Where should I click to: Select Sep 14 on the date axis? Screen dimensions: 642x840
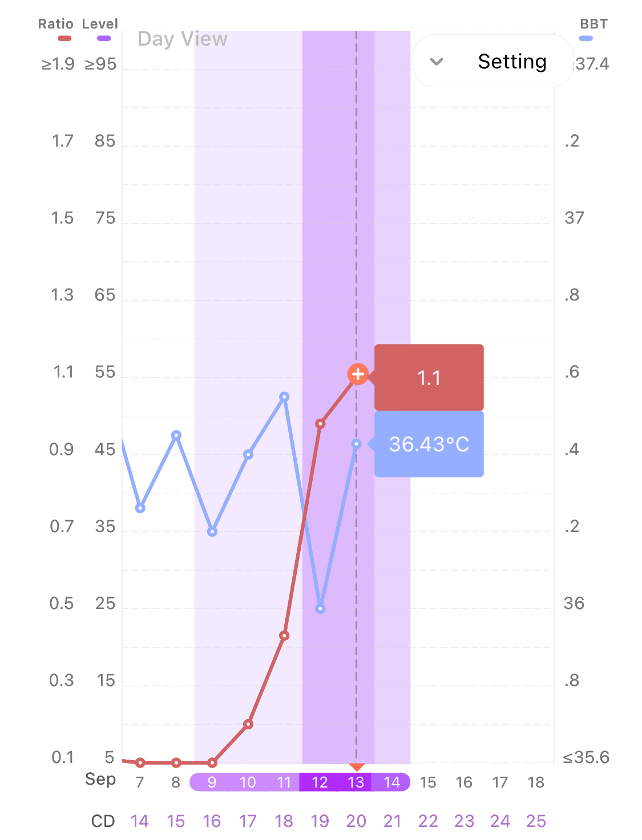click(x=392, y=782)
